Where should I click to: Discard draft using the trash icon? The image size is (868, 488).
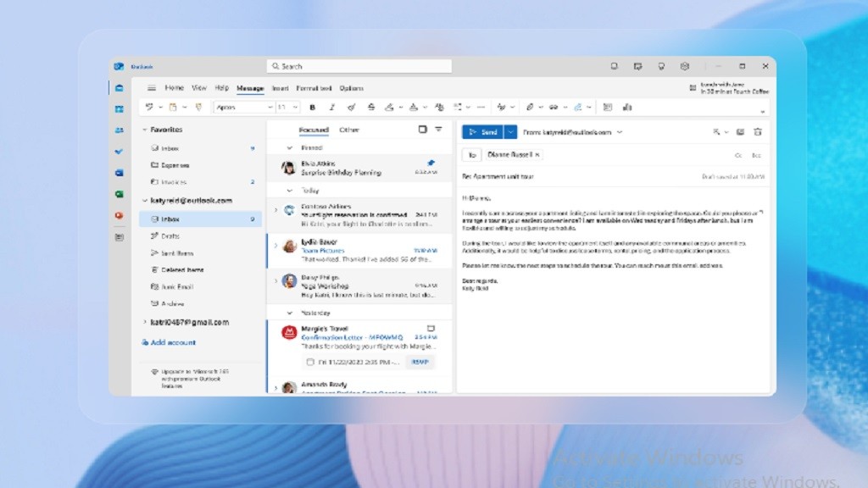point(758,132)
